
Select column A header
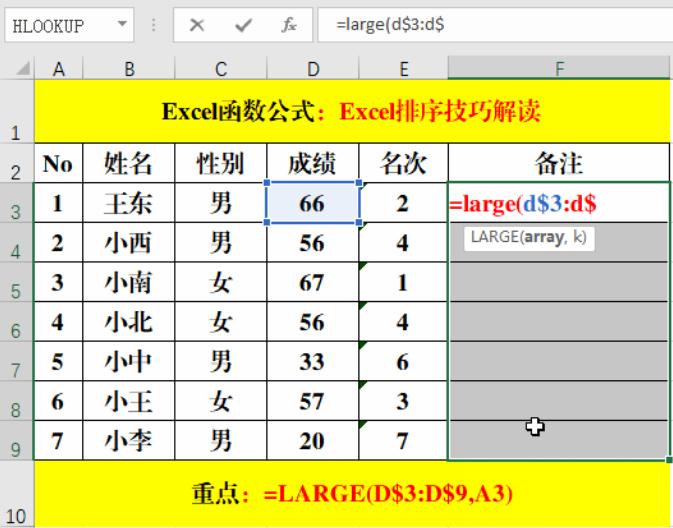(59, 69)
